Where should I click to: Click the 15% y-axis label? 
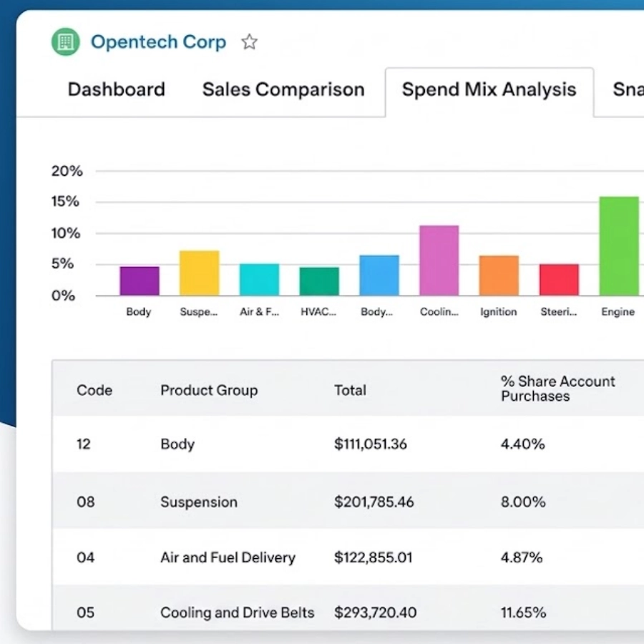click(x=65, y=201)
